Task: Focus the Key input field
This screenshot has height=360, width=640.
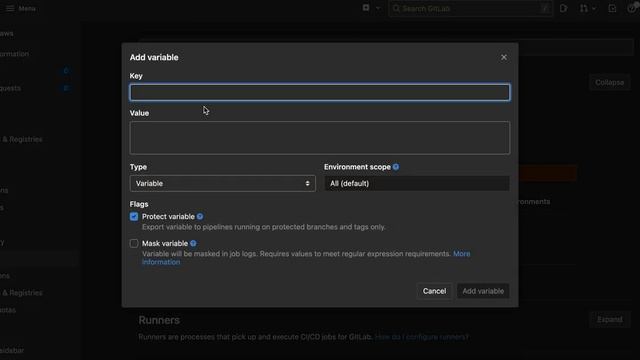Action: [320, 92]
